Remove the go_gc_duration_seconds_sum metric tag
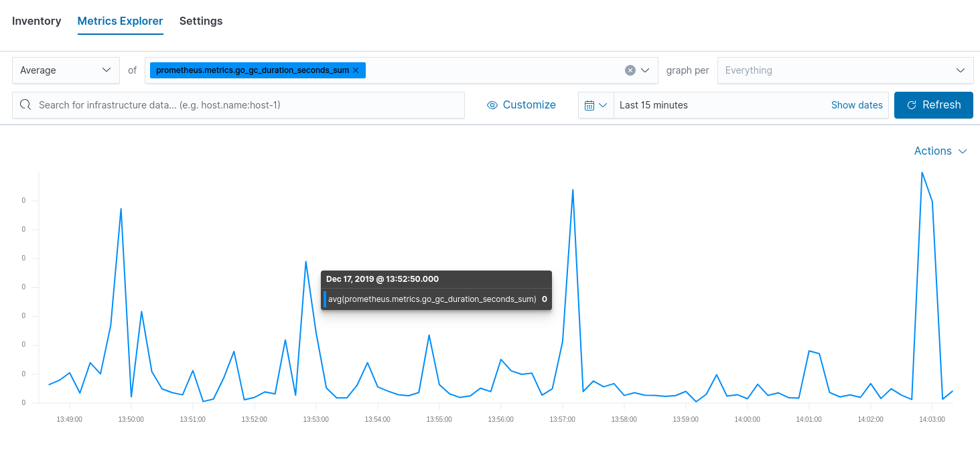This screenshot has width=980, height=458. pyautogui.click(x=356, y=70)
